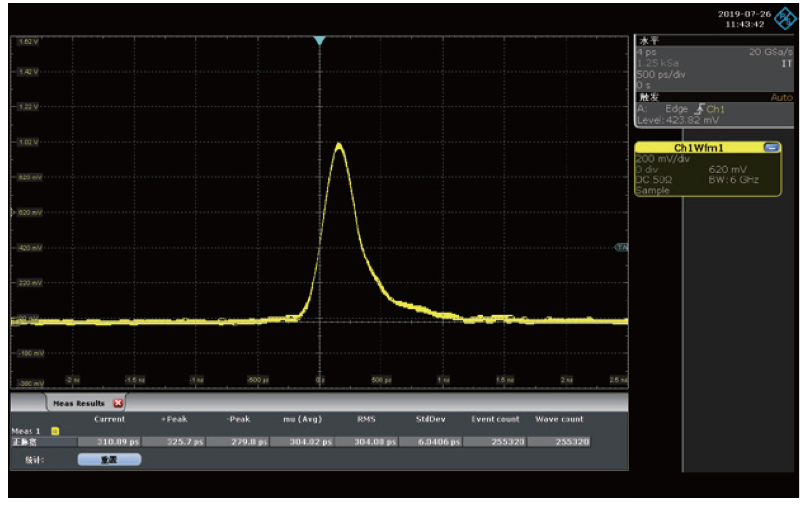The height and width of the screenshot is (505, 812).
Task: Click the 200 mV/div vertical scale
Action: [663, 159]
